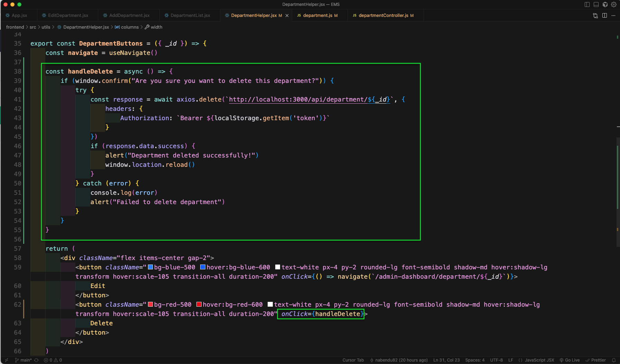Viewport: 620px width, 364px height.
Task: Open the editor More Actions ellipsis
Action: click(613, 16)
